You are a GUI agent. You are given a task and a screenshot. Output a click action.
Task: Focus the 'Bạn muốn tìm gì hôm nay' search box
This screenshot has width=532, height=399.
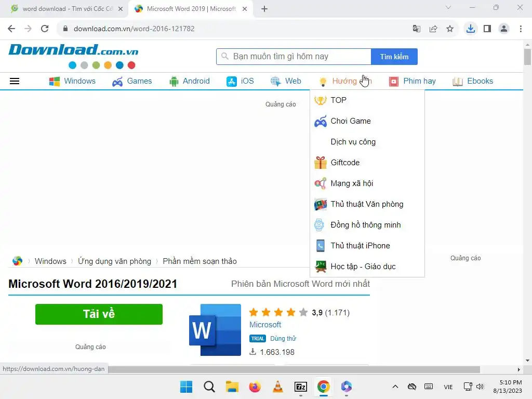point(294,57)
